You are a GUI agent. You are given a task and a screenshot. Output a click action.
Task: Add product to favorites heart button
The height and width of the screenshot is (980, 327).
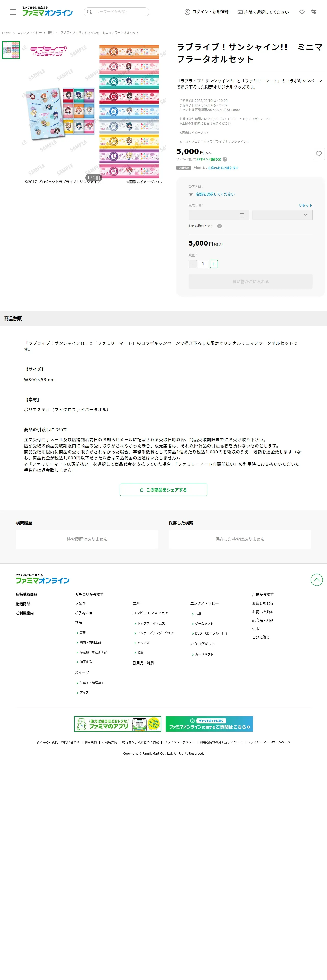coord(319,154)
